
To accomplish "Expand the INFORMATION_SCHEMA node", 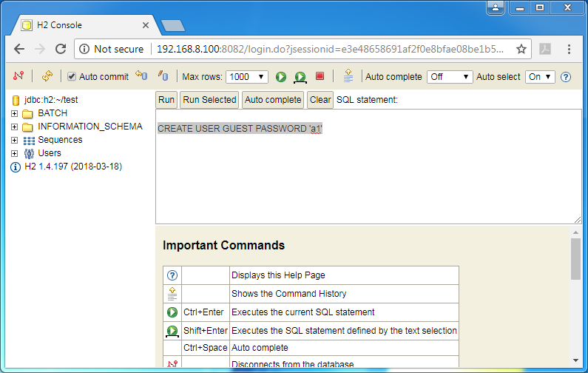I will click(x=14, y=127).
